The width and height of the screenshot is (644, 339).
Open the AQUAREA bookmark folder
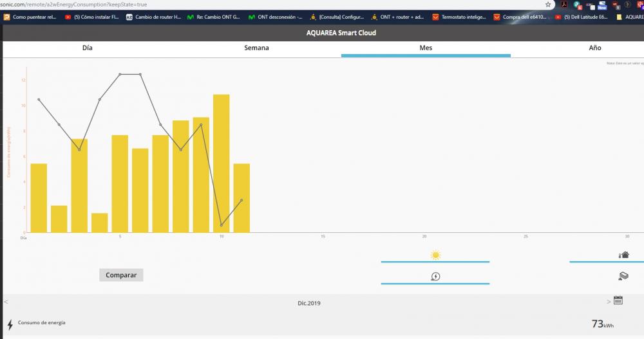630,17
